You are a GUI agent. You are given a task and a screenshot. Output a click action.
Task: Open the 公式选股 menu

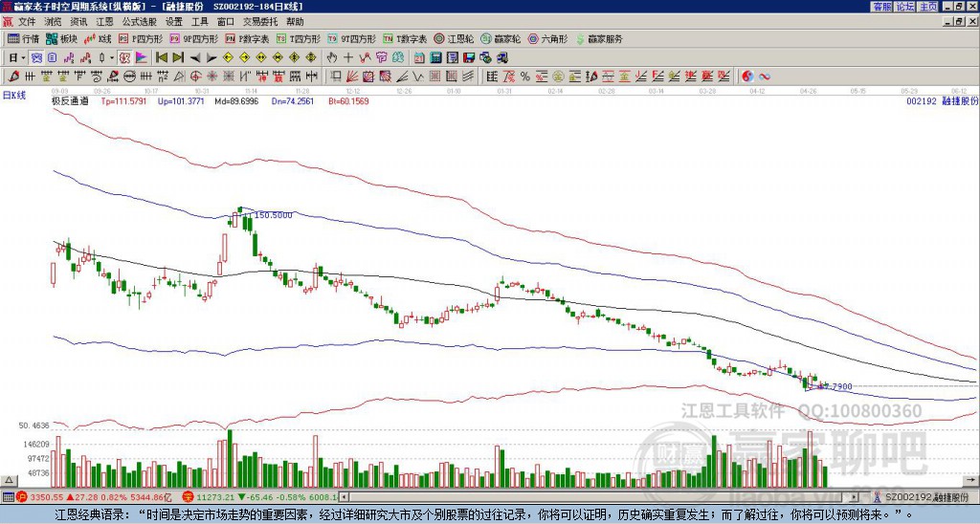[x=139, y=22]
